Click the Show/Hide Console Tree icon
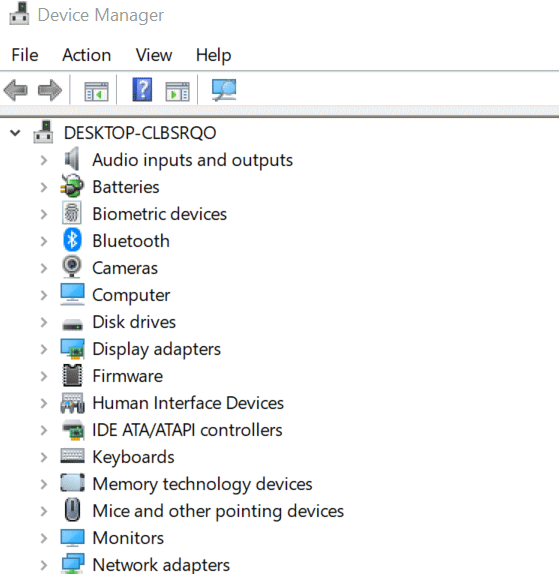Image resolution: width=559 pixels, height=574 pixels. point(96,91)
